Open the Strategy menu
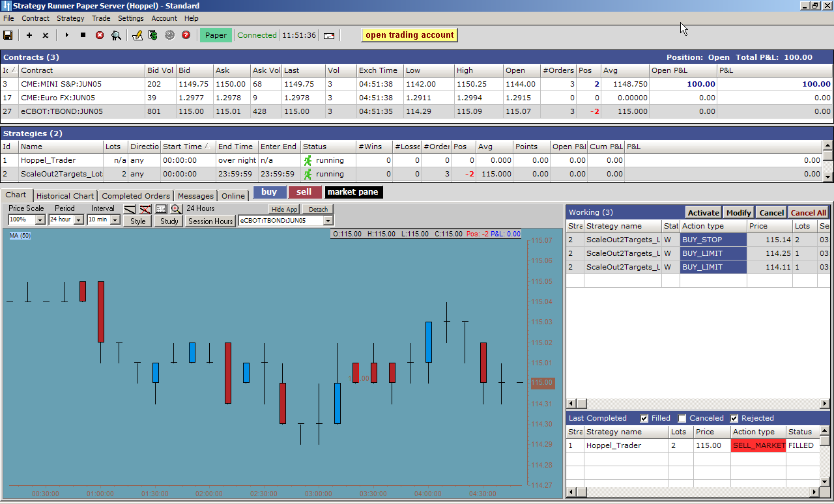 pos(70,18)
